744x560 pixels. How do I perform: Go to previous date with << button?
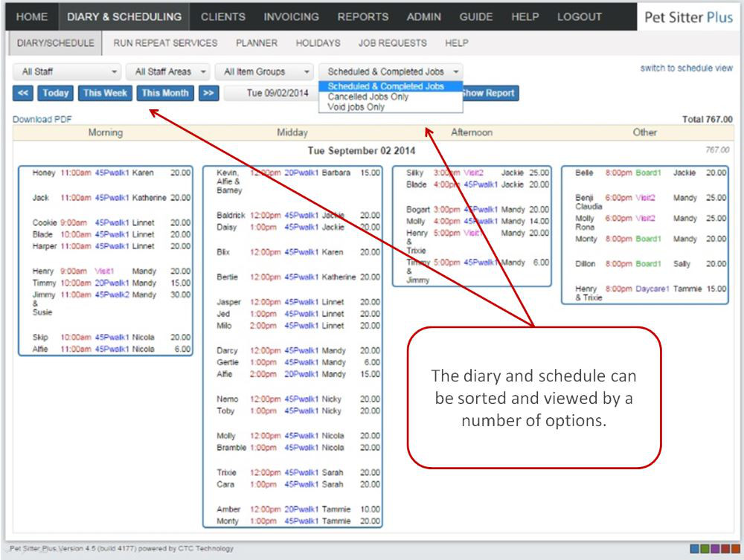click(23, 93)
